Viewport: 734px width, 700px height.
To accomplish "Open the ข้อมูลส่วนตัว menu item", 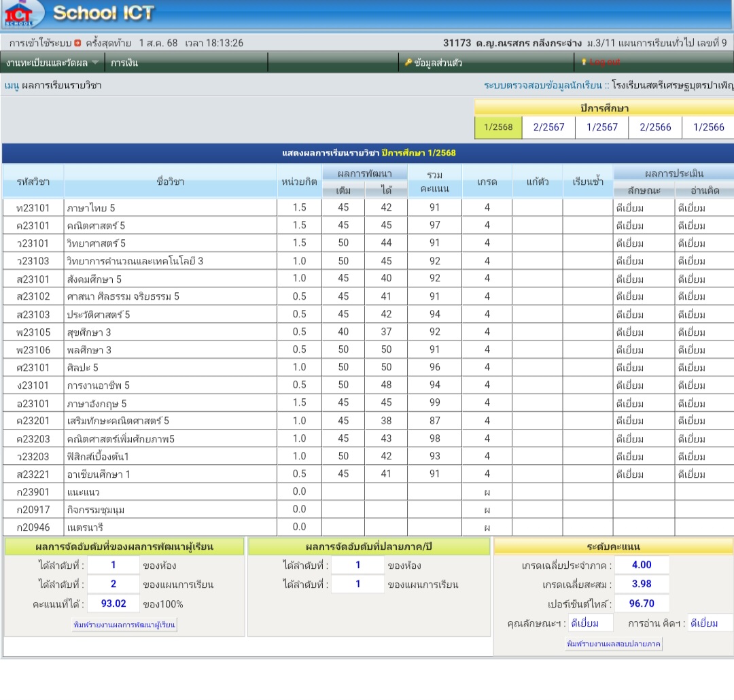I will (x=438, y=63).
